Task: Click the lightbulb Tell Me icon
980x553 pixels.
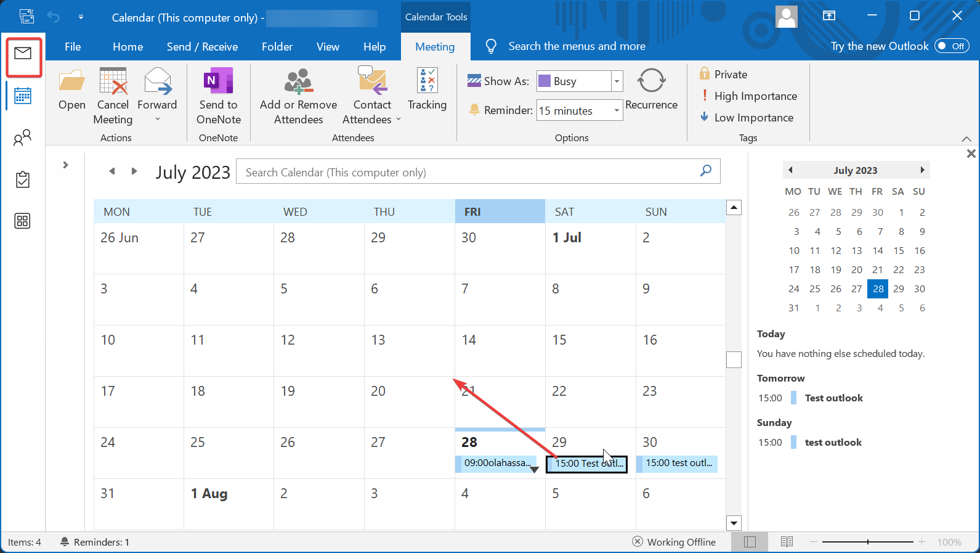Action: click(491, 46)
